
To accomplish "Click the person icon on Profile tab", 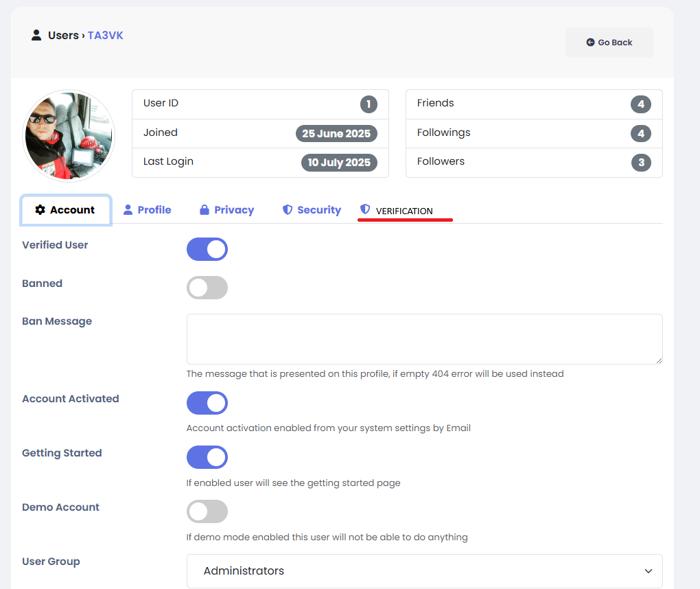I will coord(128,209).
